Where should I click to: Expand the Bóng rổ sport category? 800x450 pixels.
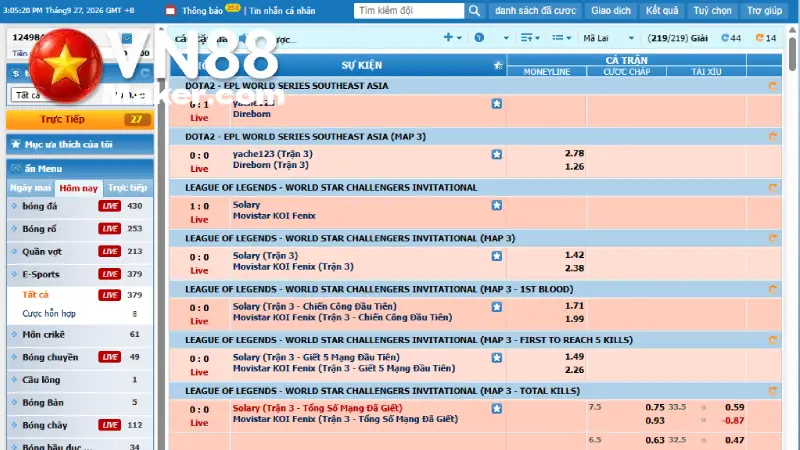80,229
